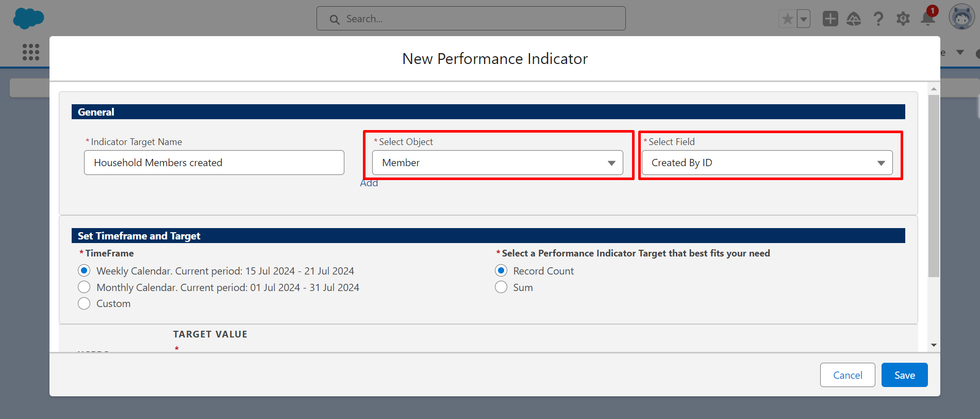The height and width of the screenshot is (419, 980).
Task: Click the favorites star icon
Action: click(x=787, y=19)
